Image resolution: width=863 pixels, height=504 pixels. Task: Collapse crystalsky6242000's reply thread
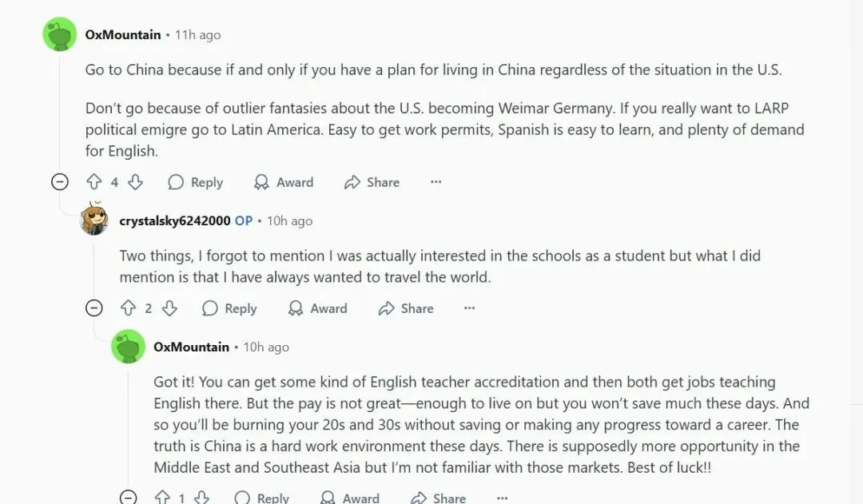94,308
